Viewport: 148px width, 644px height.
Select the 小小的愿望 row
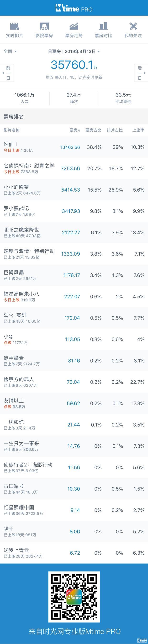click(x=74, y=190)
